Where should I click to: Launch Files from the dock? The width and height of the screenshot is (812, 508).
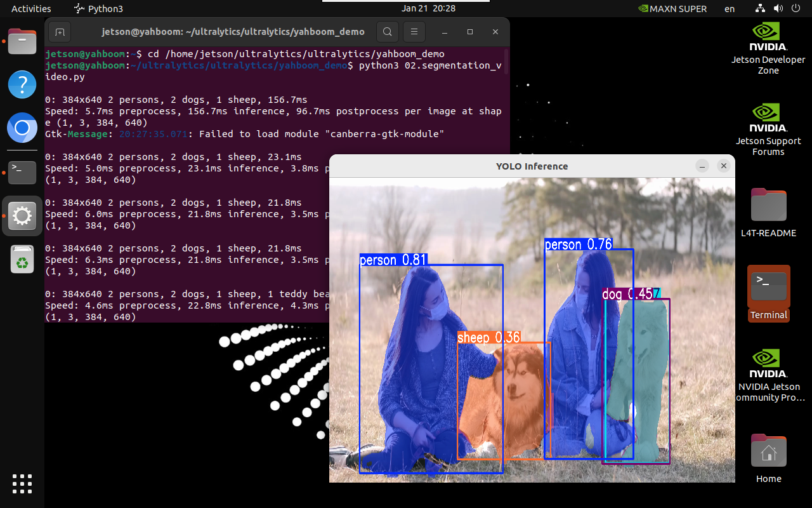(x=22, y=43)
